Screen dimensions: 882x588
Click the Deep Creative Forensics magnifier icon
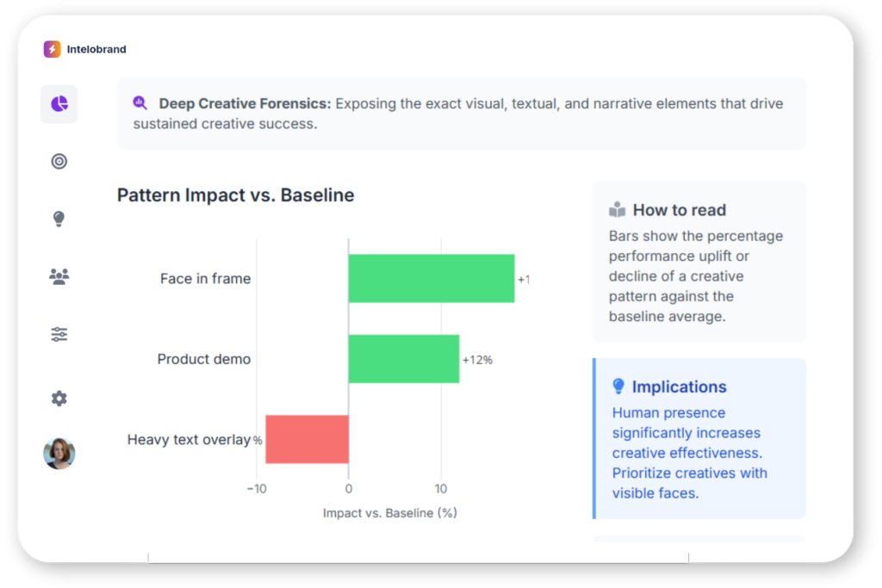[x=140, y=103]
